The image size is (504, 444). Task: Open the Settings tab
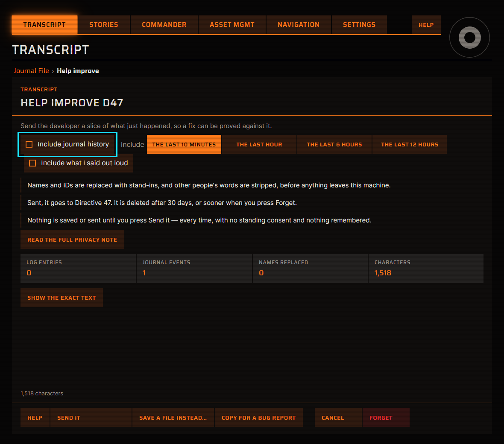tap(359, 25)
